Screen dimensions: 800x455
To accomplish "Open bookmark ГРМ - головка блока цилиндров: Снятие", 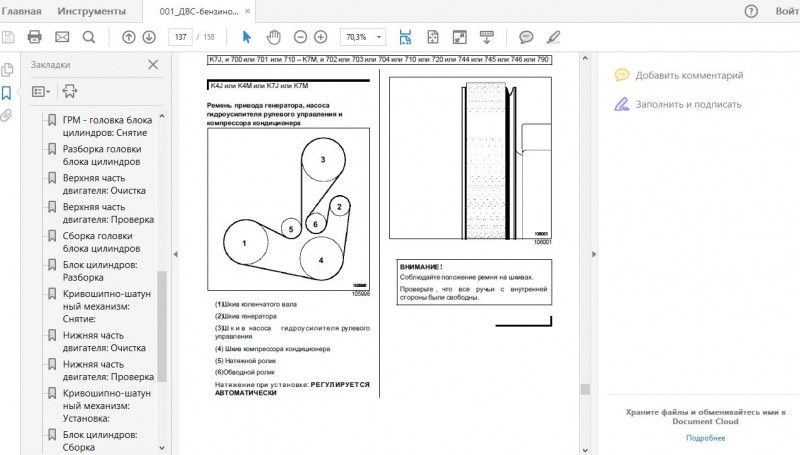I will coord(107,126).
